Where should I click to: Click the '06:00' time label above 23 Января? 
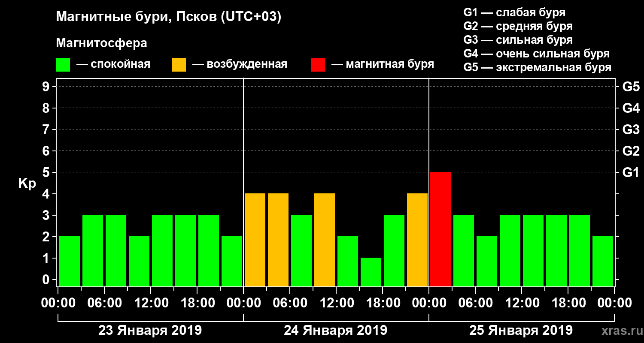click(104, 303)
